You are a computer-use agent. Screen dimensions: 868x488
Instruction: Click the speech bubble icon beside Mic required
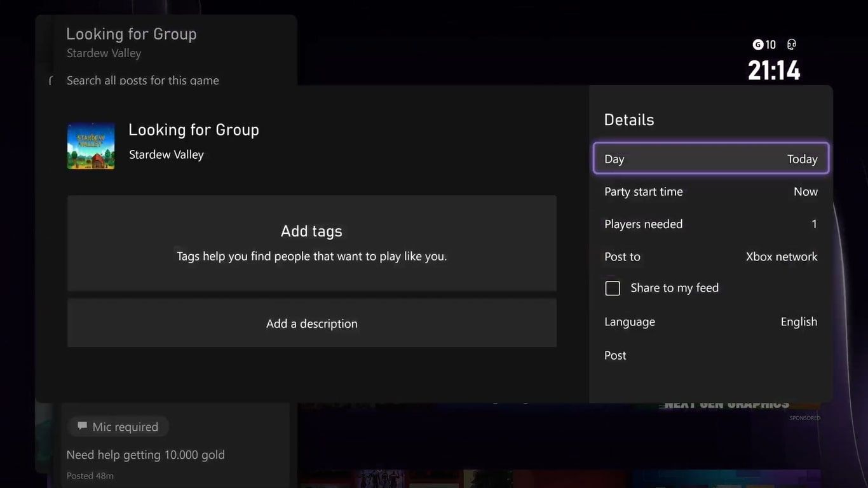point(82,426)
